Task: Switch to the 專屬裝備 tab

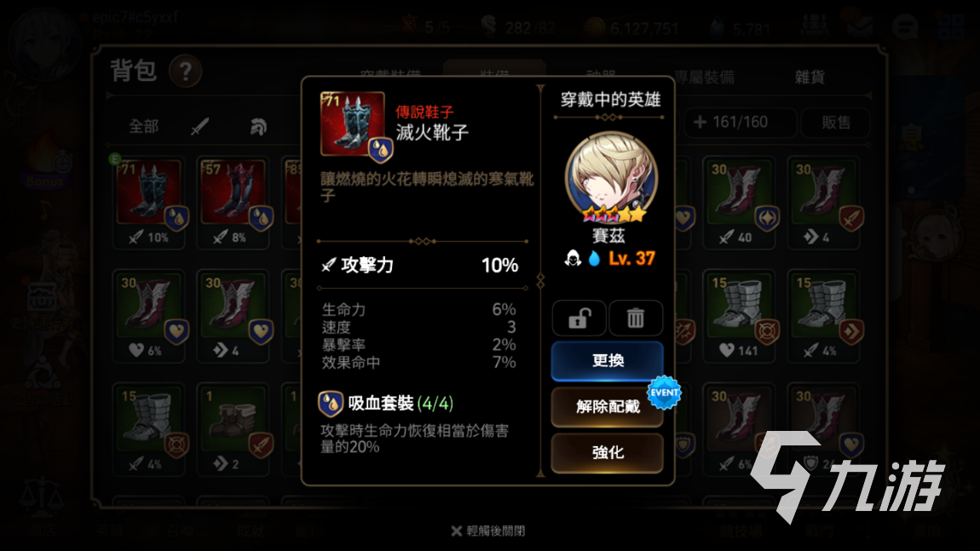Action: coord(705,77)
